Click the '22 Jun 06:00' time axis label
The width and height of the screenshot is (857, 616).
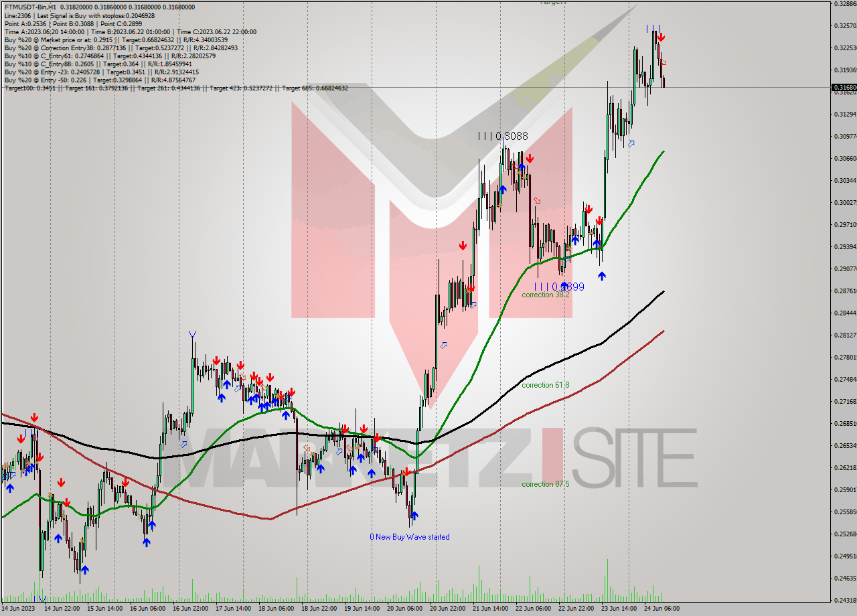(534, 609)
